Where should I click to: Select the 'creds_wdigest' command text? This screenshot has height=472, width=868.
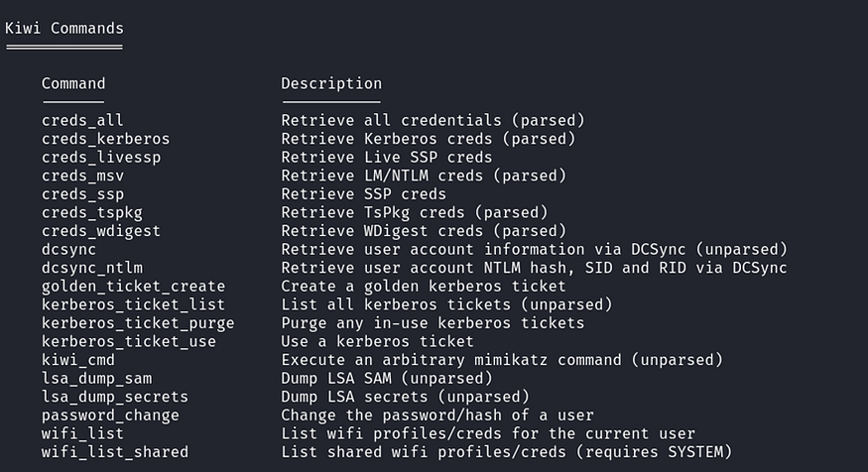click(101, 231)
